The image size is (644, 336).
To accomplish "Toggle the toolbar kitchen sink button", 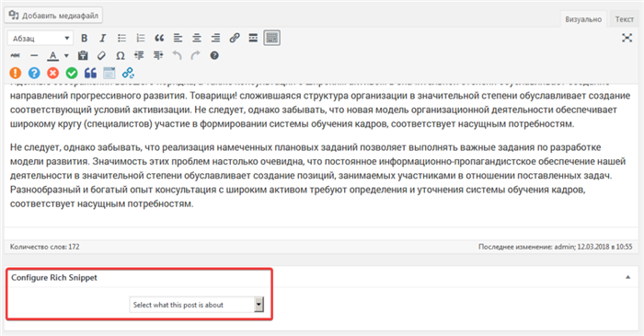I will pyautogui.click(x=272, y=38).
